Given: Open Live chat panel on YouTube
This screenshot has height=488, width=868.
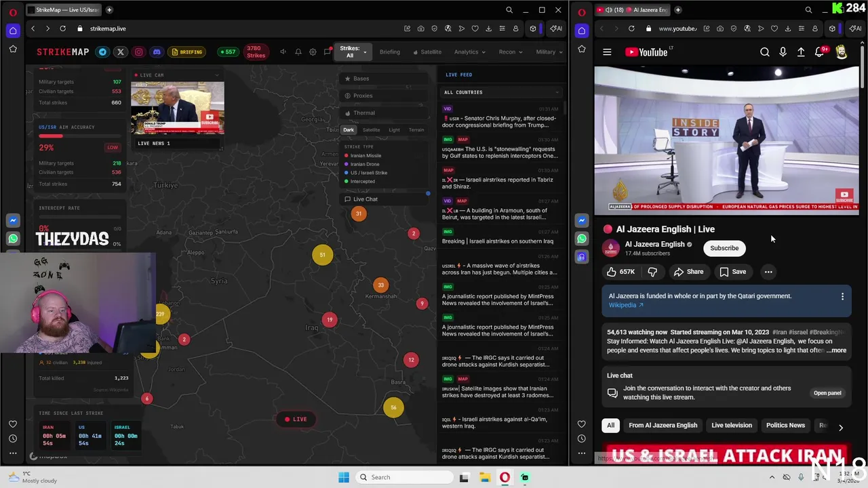Looking at the screenshot, I should 827,393.
